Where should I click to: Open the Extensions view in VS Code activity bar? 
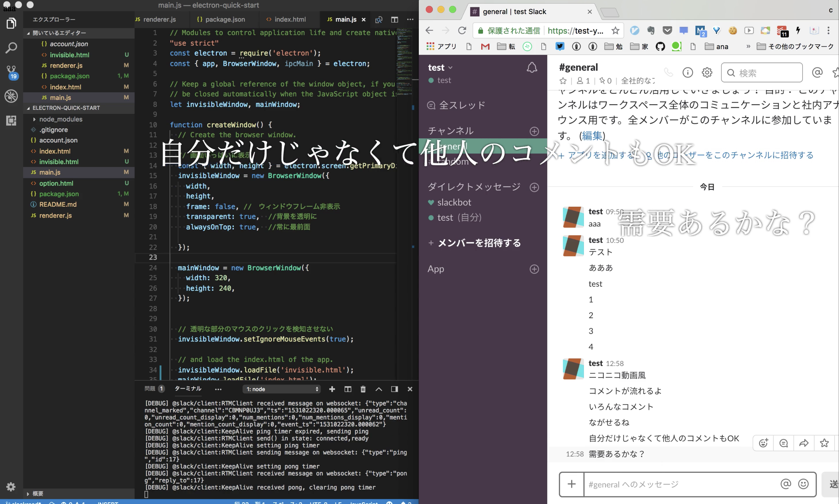click(11, 121)
